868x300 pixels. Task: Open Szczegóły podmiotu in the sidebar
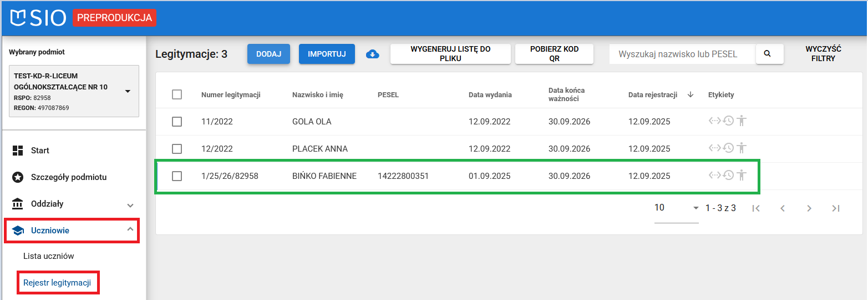68,177
